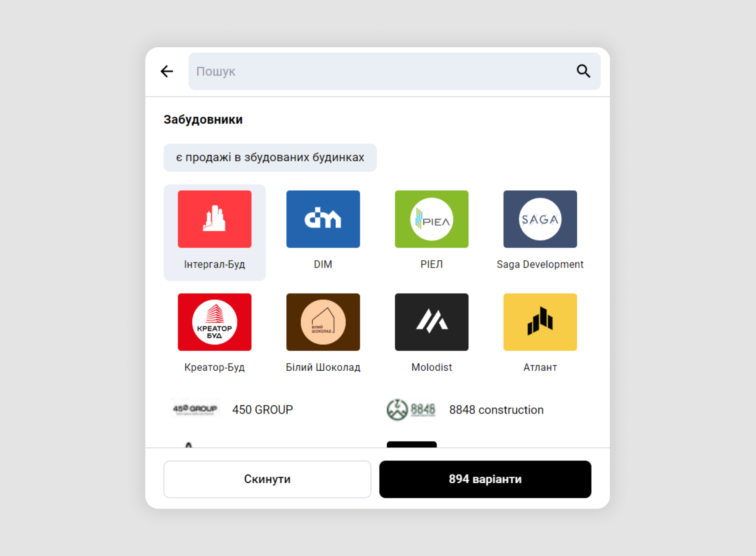This screenshot has height=556, width=756.
Task: Select the Molodist black logo tile
Action: (x=432, y=322)
